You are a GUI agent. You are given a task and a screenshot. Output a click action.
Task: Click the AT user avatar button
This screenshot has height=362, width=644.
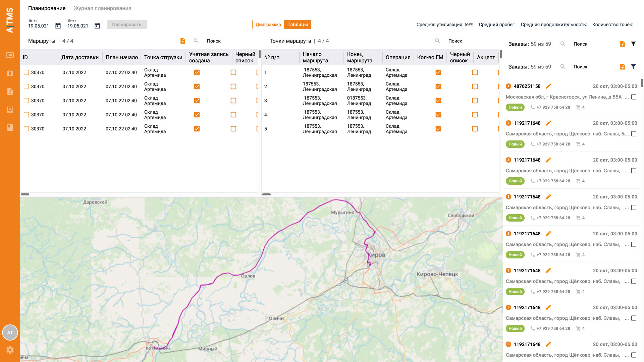click(x=10, y=333)
